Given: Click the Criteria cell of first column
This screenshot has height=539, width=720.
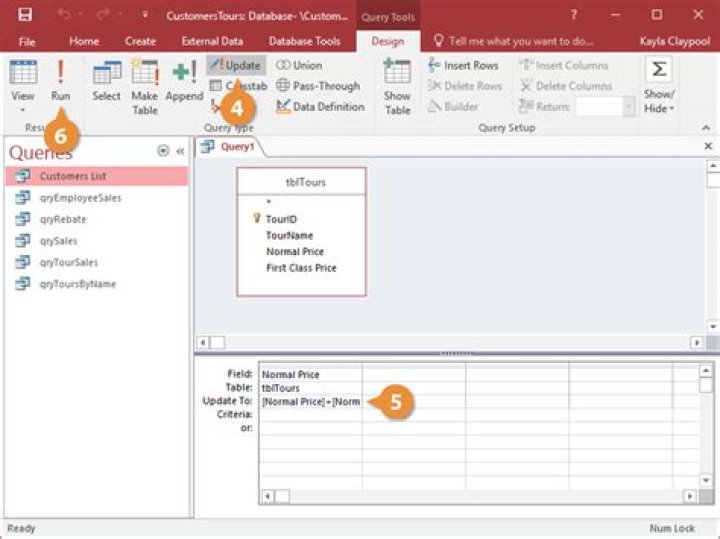Looking at the screenshot, I should [310, 415].
